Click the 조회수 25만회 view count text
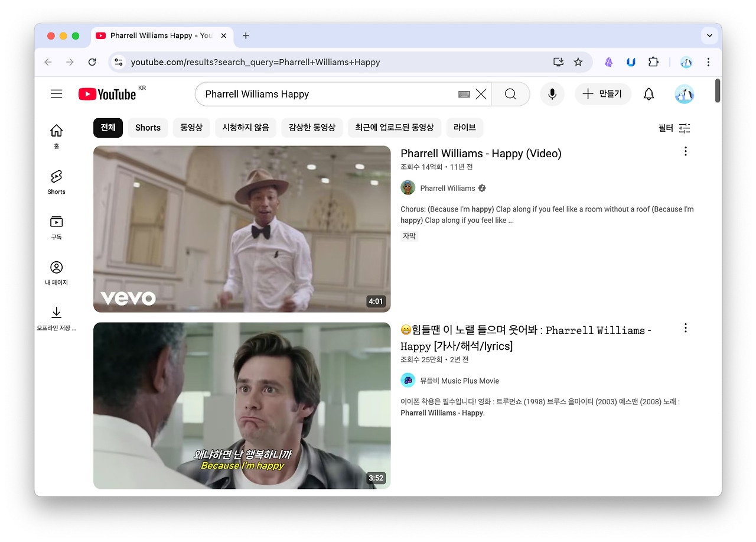The width and height of the screenshot is (756, 542). (421, 360)
